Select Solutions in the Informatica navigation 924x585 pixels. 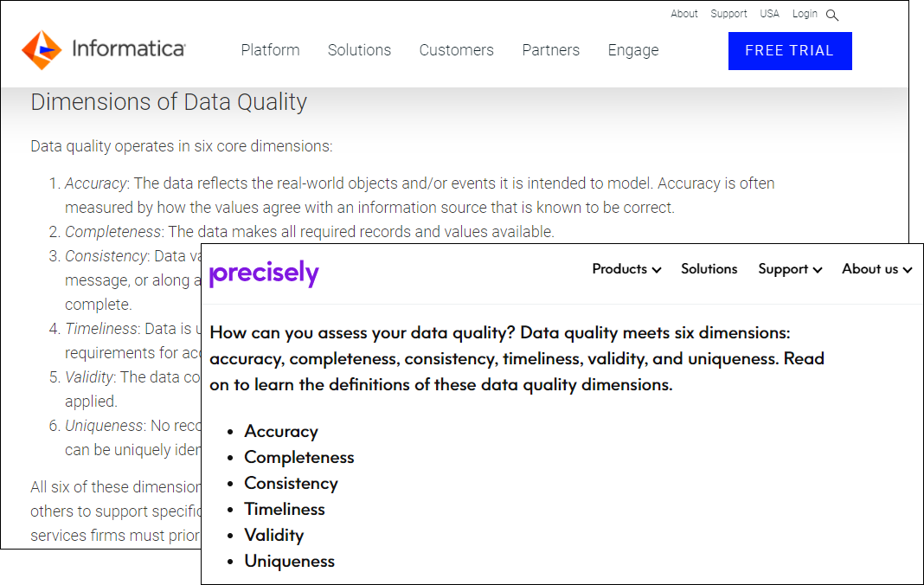point(359,50)
